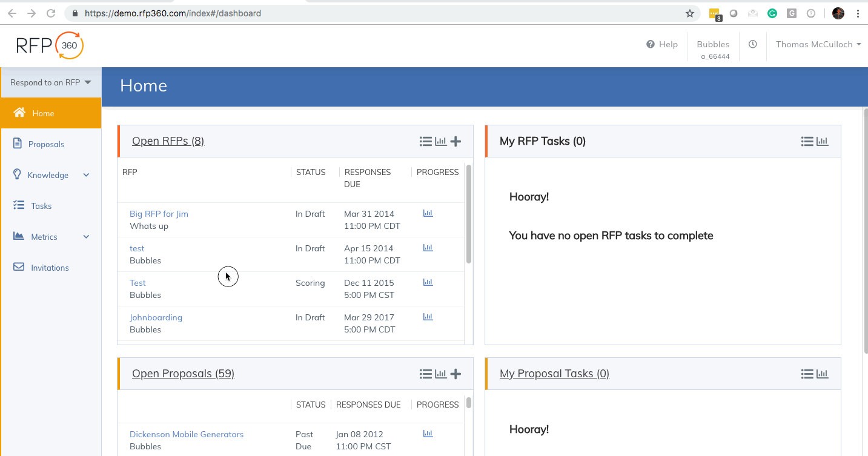The height and width of the screenshot is (456, 868).
Task: Open the Open Proposals (59) link
Action: coord(183,373)
